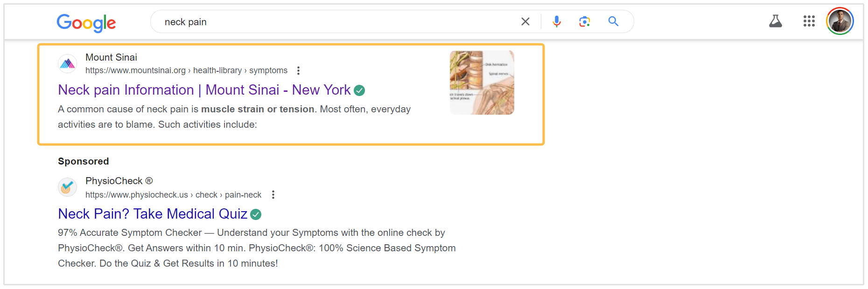
Task: Open more options for Mount Sinai result
Action: (x=298, y=70)
